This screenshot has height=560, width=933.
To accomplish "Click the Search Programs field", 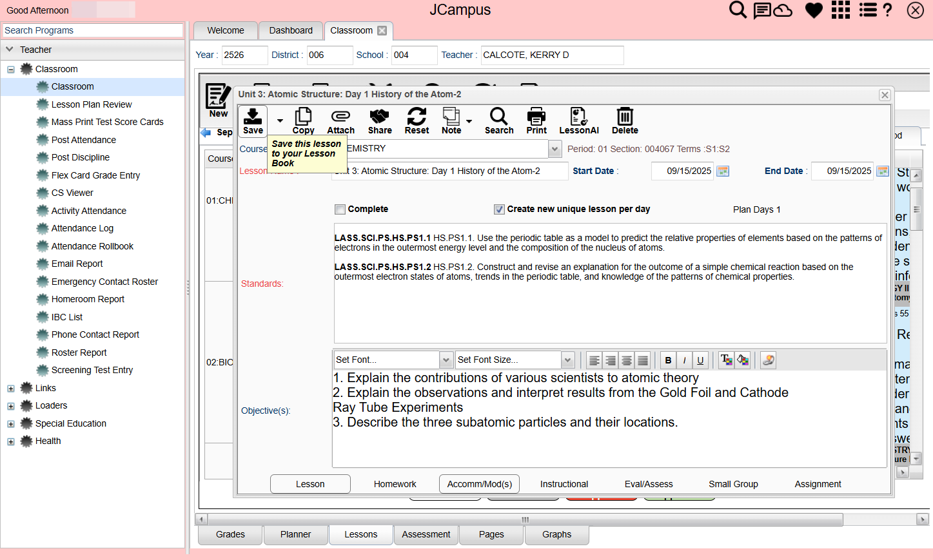I will 93,30.
